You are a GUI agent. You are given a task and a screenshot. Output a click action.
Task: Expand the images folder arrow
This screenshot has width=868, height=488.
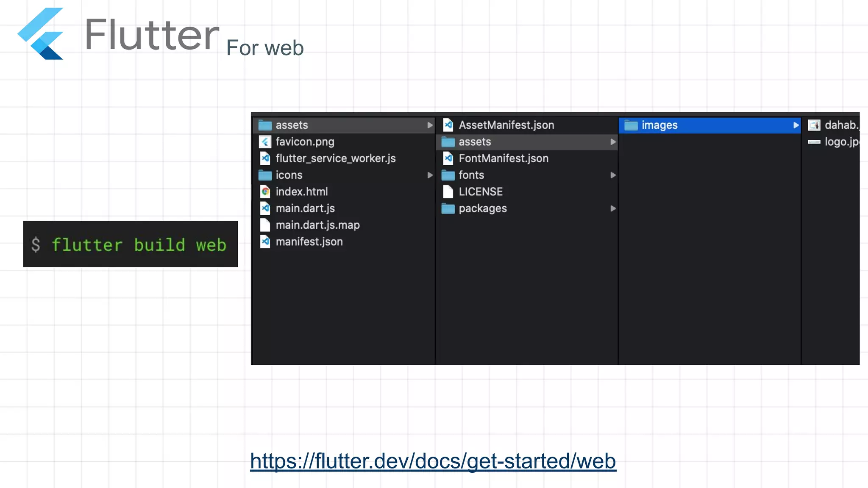(796, 125)
